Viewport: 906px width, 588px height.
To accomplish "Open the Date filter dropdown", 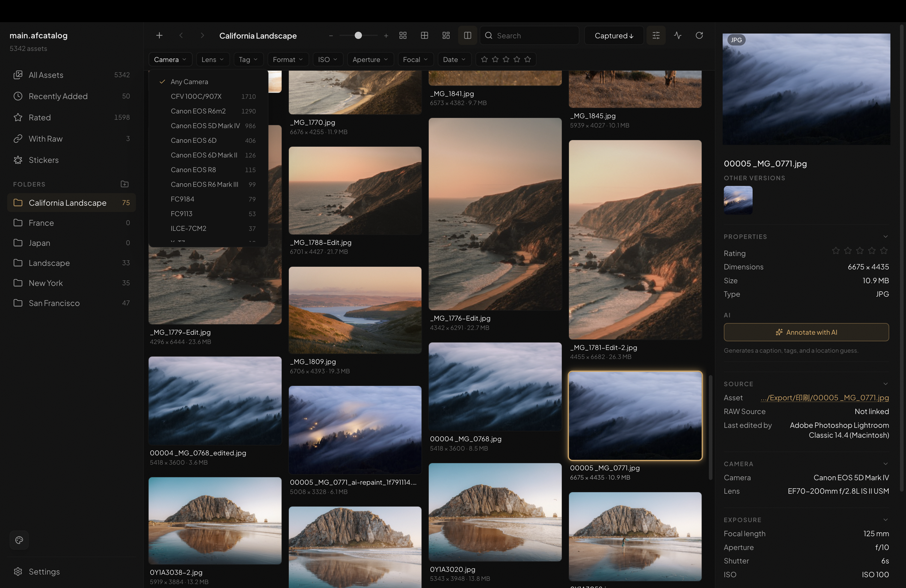I will pos(454,59).
